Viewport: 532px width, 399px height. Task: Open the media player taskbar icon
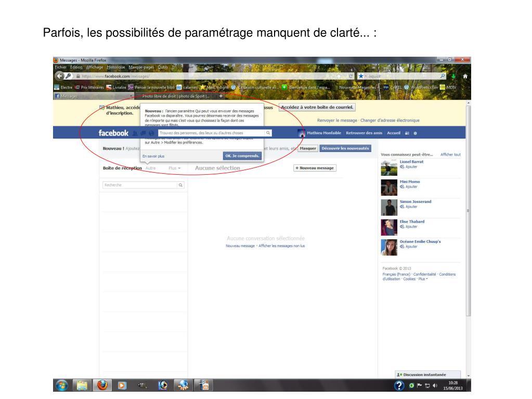[122, 385]
